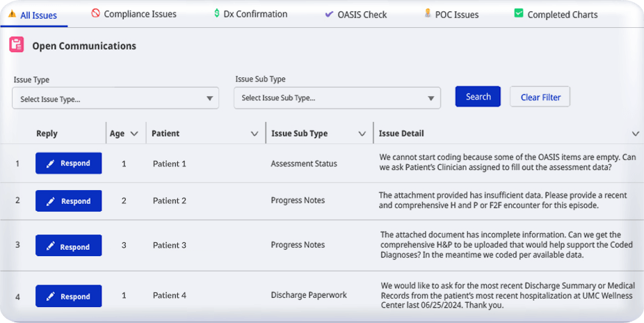Click the POC Issues person icon

click(x=427, y=13)
